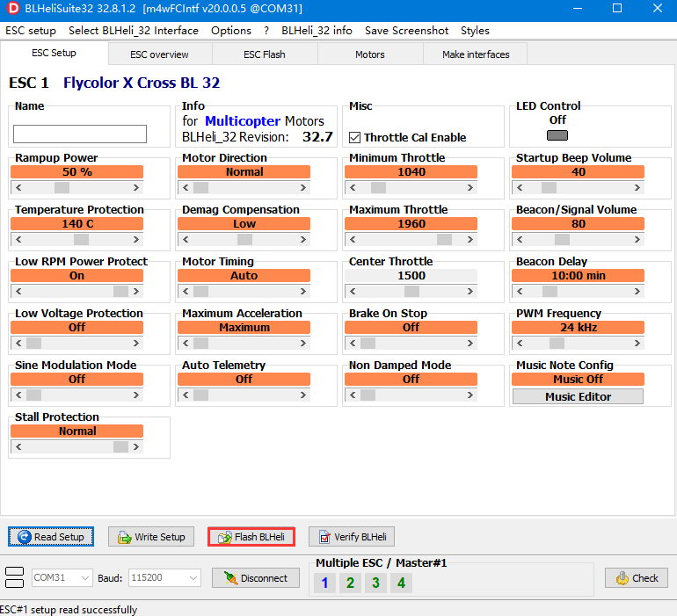Image resolution: width=677 pixels, height=616 pixels.
Task: Click Temperature Protection slider thumb
Action: point(81,240)
